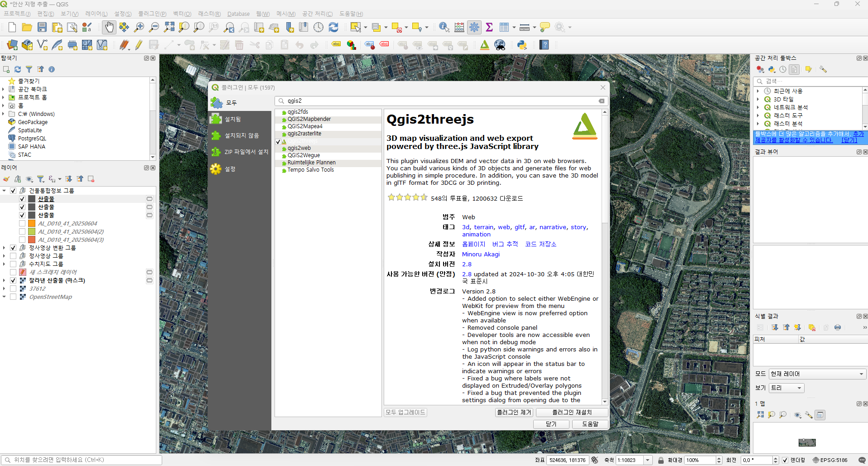Open the 보기 트리 dropdown
This screenshot has height=466, width=868.
tap(787, 388)
